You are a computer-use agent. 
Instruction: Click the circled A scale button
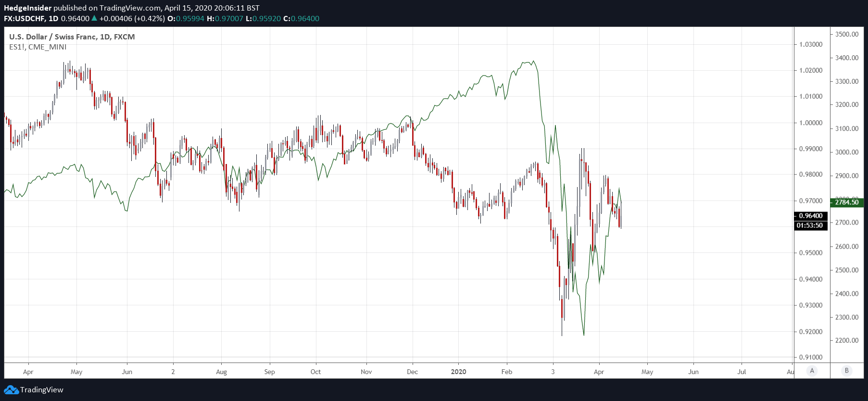tap(812, 371)
